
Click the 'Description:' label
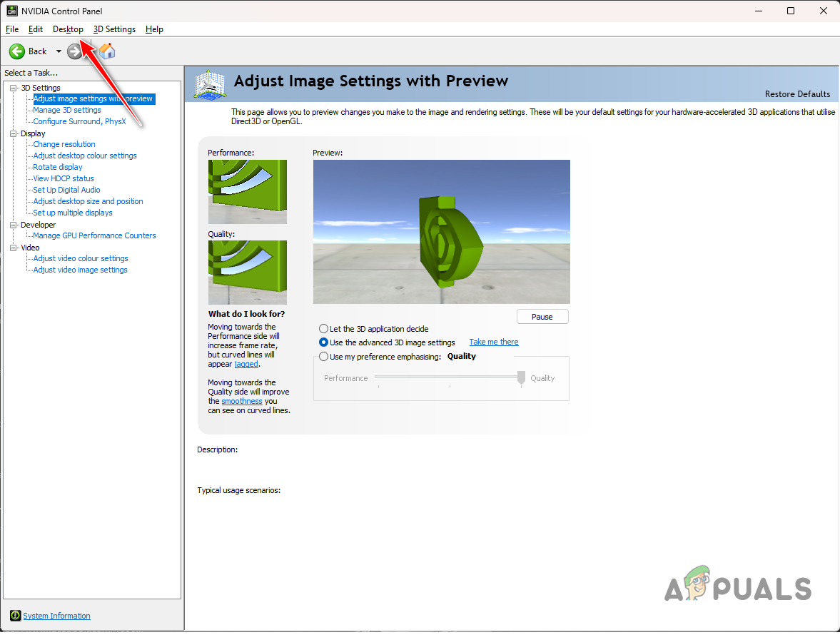[218, 449]
